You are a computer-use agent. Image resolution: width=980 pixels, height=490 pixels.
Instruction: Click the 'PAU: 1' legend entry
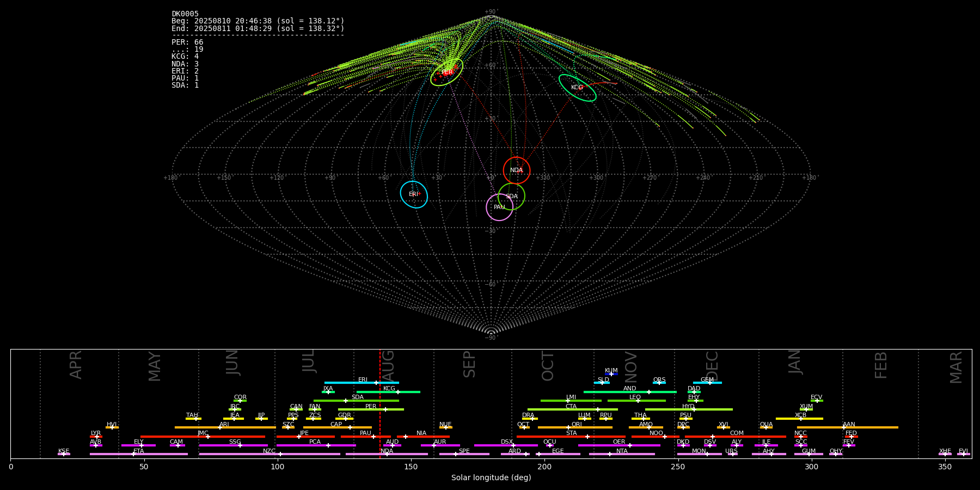tap(185, 78)
